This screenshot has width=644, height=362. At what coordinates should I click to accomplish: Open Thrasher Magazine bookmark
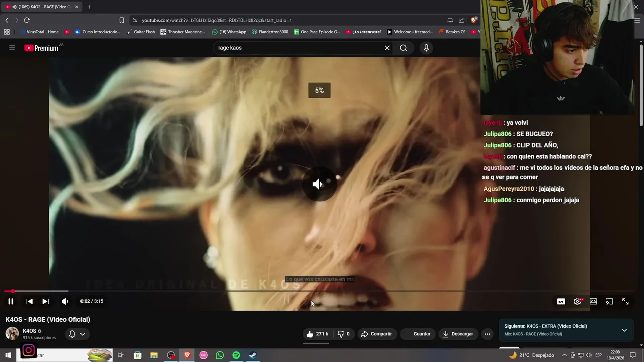(x=183, y=32)
